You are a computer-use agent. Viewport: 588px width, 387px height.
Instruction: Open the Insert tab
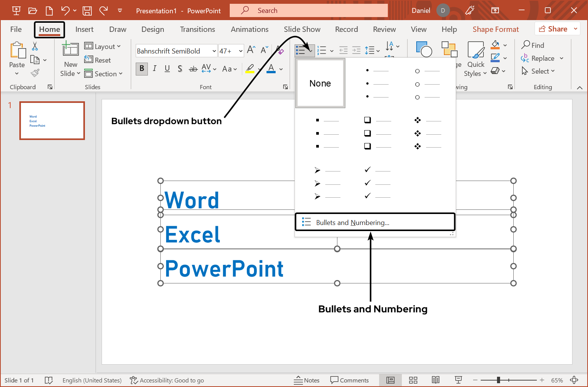pos(84,29)
